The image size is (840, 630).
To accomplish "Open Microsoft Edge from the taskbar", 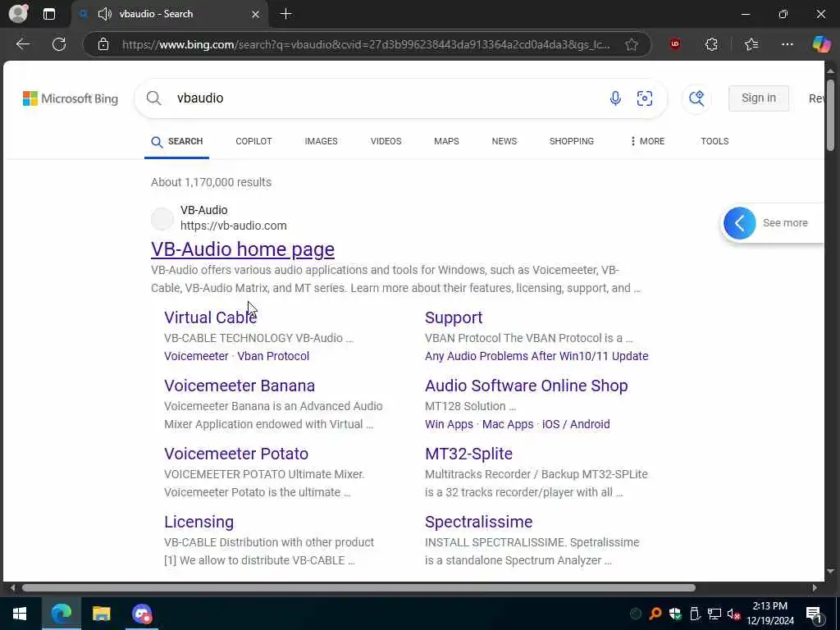I will click(x=61, y=614).
